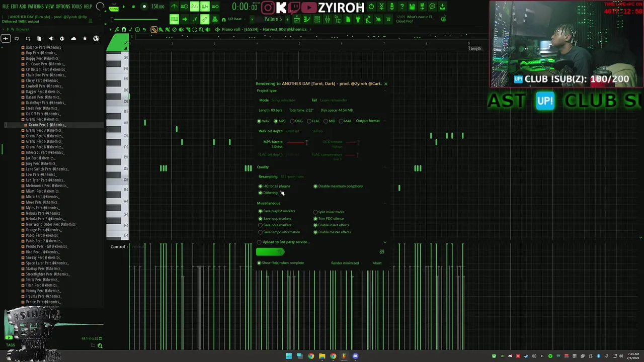
Task: Click the Play button in transport bar
Action: click(124, 7)
